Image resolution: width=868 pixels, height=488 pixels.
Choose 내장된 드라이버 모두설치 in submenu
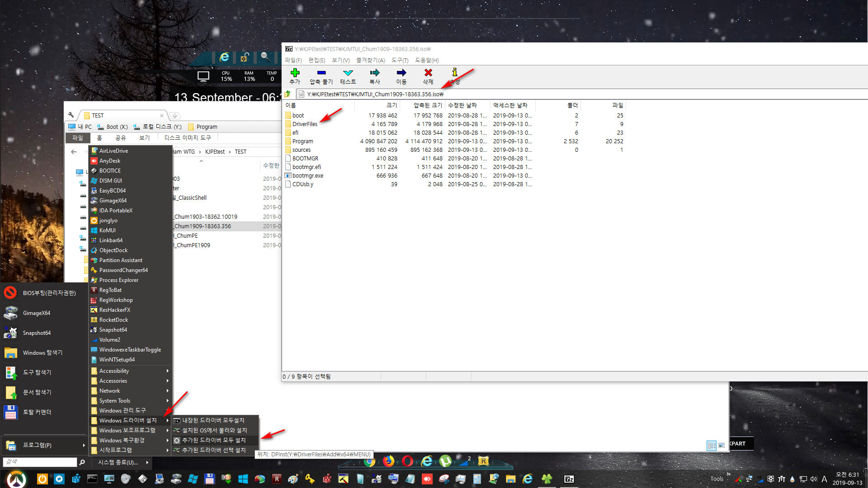point(215,420)
